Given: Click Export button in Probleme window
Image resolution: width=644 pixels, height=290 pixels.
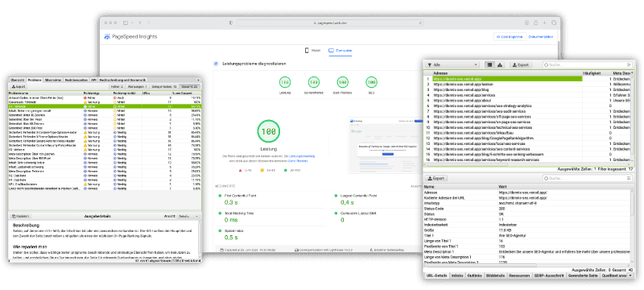Looking at the screenshot, I should coord(19,87).
